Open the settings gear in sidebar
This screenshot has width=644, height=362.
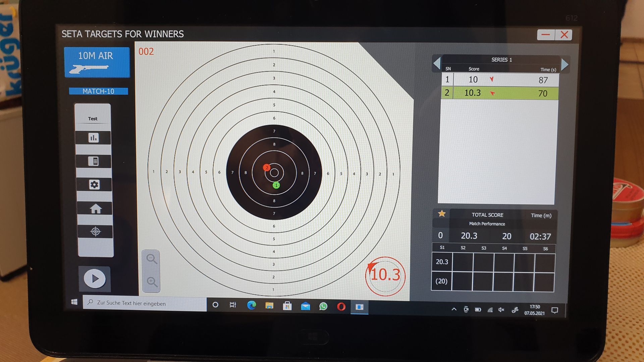(94, 185)
